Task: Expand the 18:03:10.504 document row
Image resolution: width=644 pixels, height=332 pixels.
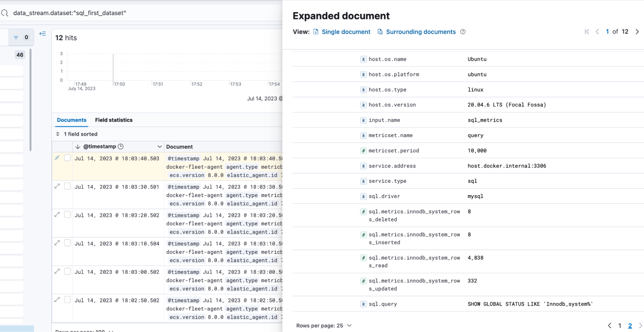Action: pyautogui.click(x=57, y=243)
